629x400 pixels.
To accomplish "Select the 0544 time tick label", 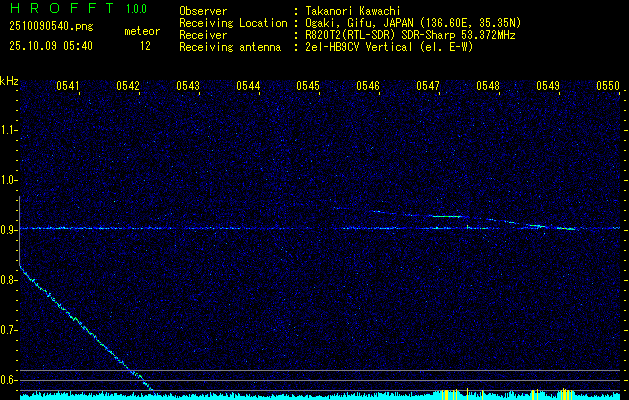I will click(x=248, y=87).
